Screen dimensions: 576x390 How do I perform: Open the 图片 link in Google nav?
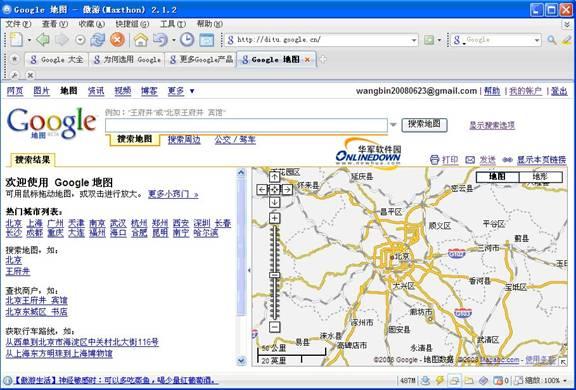pos(42,91)
